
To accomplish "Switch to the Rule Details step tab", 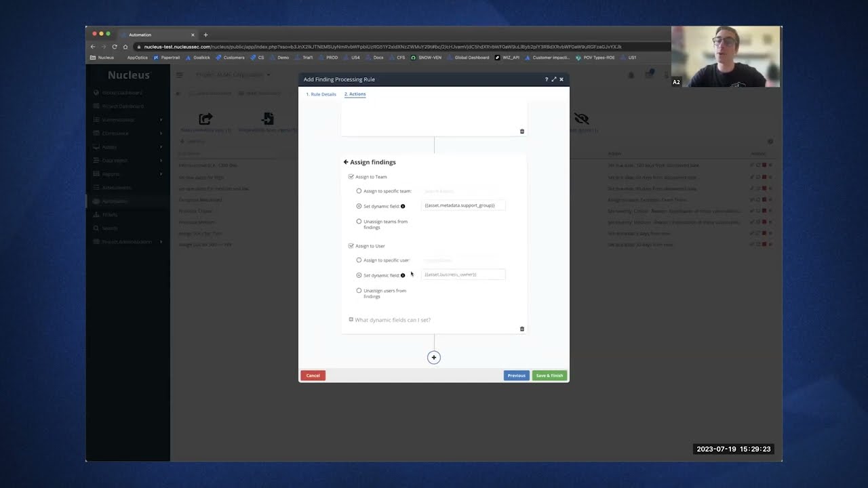I will pos(321,94).
